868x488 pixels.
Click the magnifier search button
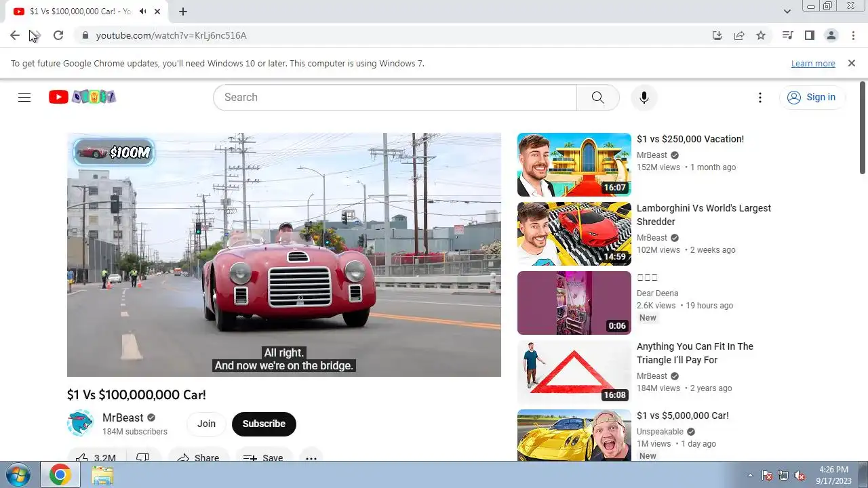pos(597,98)
